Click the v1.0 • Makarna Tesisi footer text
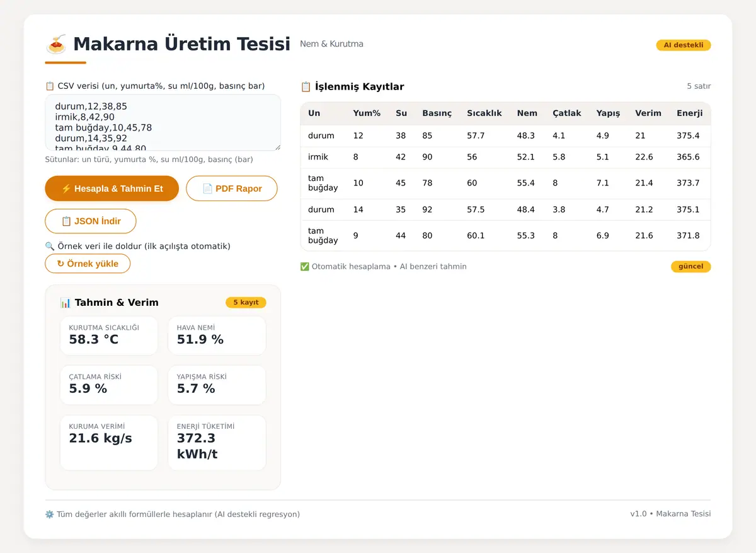This screenshot has height=553, width=756. [670, 514]
